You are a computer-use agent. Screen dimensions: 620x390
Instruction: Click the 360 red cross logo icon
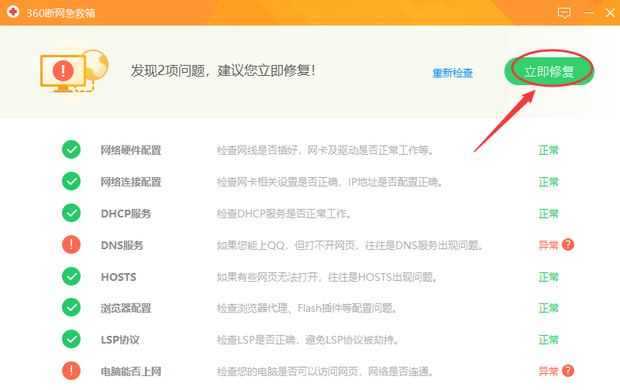click(13, 12)
